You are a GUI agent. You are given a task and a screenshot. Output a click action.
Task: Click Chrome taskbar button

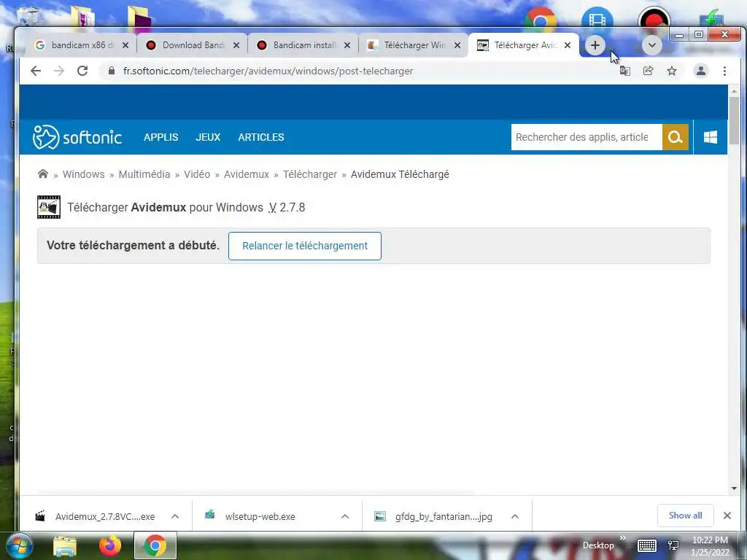click(x=155, y=545)
